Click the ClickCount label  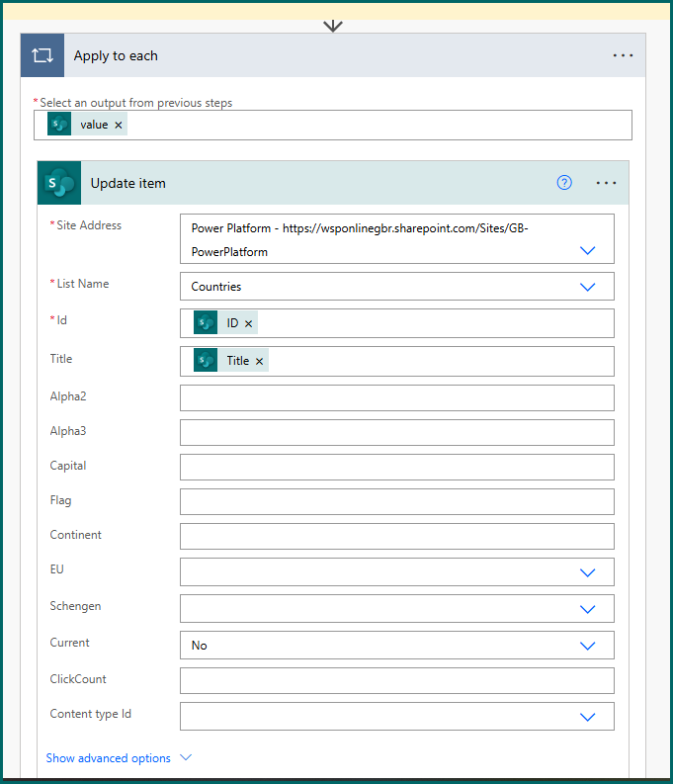[x=78, y=679]
